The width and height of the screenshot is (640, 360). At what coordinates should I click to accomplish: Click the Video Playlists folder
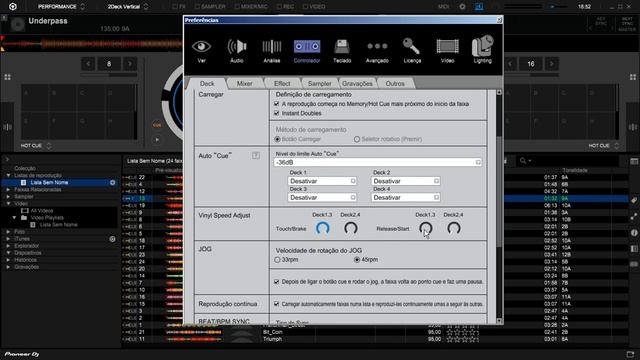pyautogui.click(x=47, y=218)
